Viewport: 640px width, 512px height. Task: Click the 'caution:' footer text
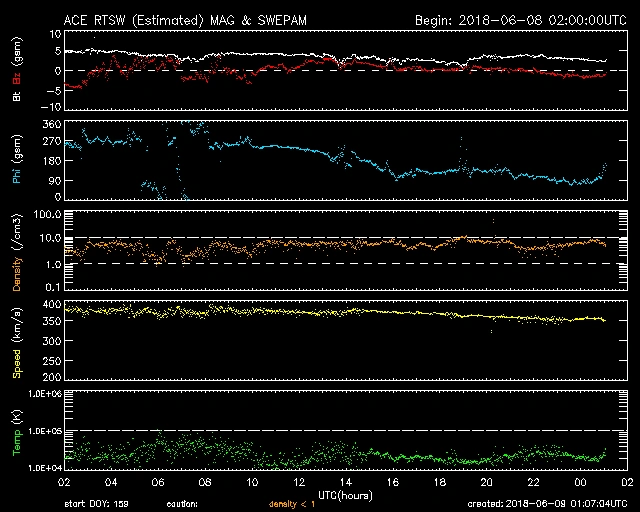click(182, 504)
